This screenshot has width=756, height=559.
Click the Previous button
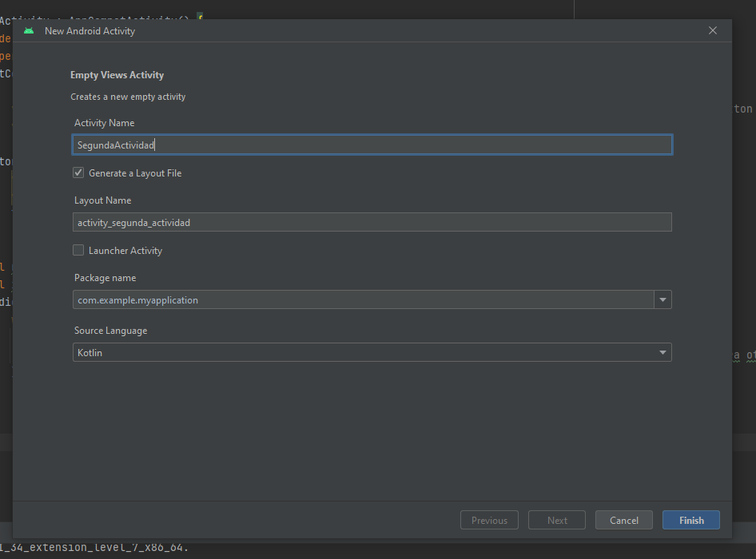(x=489, y=520)
